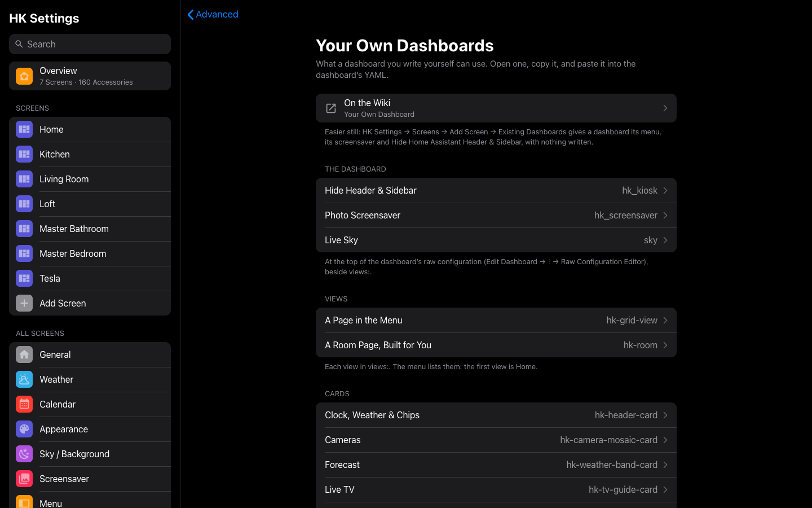Click the hk-header-card value
Image resolution: width=812 pixels, height=508 pixels.
(x=626, y=415)
